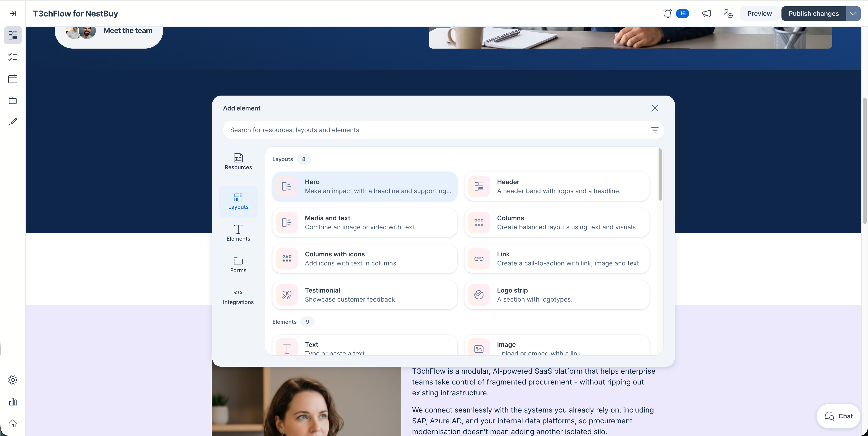Open search filter icon in Add element

coord(654,130)
